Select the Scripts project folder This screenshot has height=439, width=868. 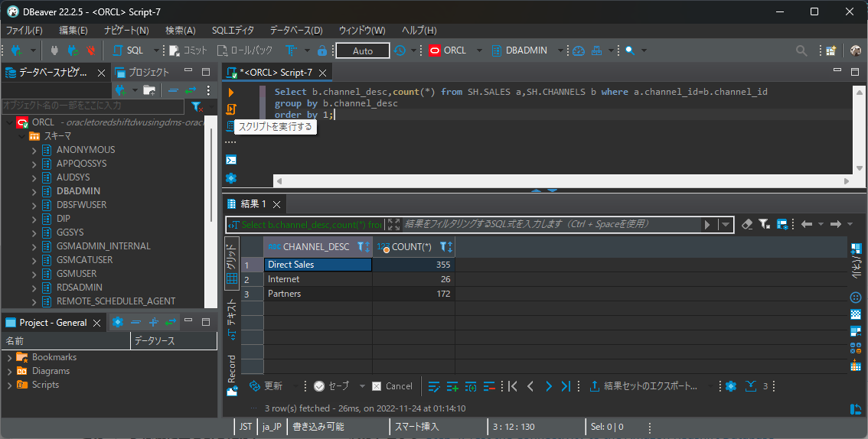click(45, 385)
